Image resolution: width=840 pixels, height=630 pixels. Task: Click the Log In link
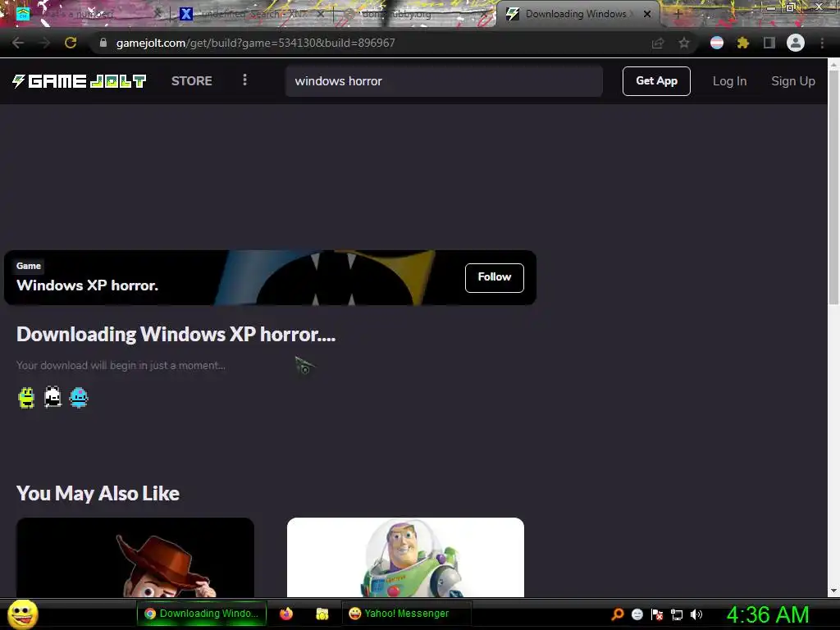729,81
